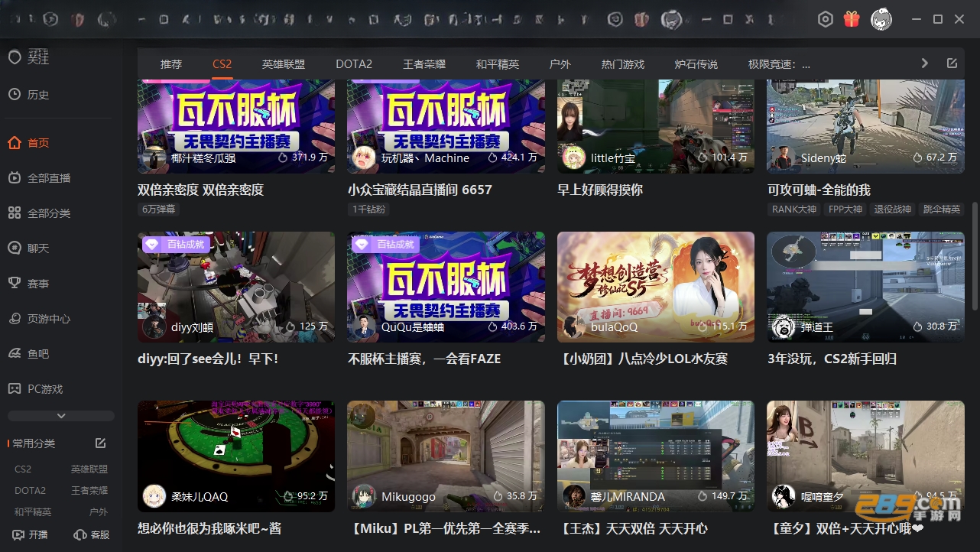The image size is (980, 552).
Task: Click the 跳伞精英 tag
Action: pyautogui.click(x=942, y=209)
